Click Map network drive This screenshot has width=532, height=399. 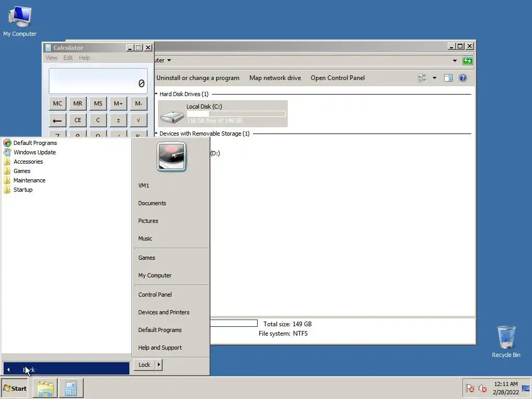[x=275, y=78]
